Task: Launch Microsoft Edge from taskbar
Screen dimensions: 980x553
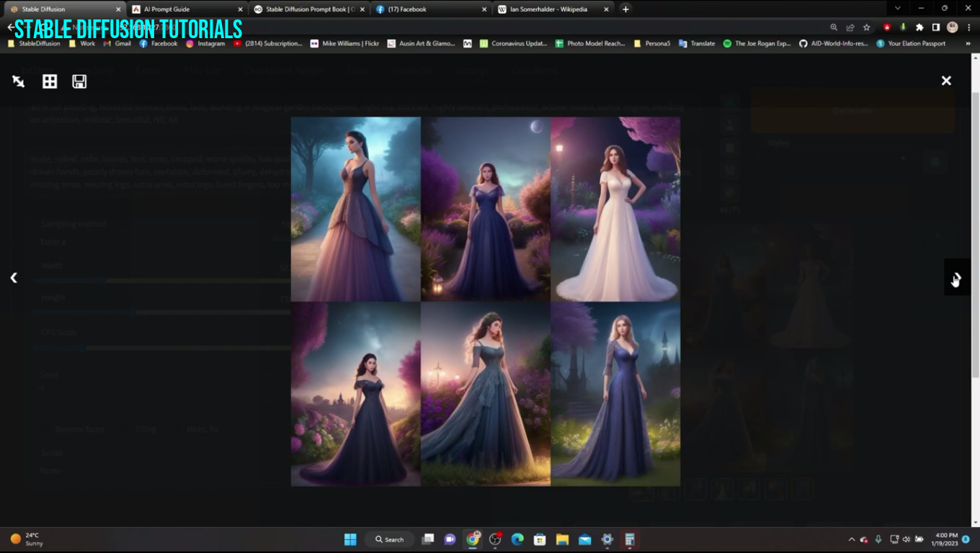Action: pyautogui.click(x=517, y=539)
